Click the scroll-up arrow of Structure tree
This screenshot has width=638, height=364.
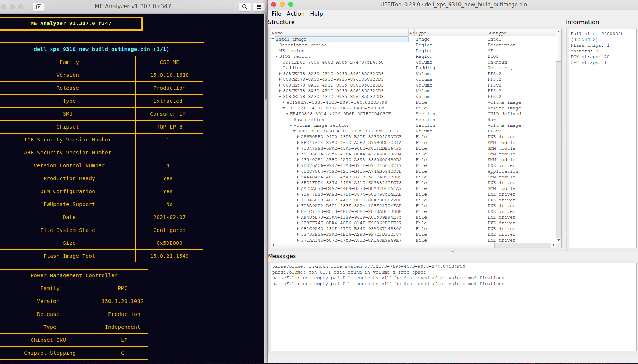point(559,32)
